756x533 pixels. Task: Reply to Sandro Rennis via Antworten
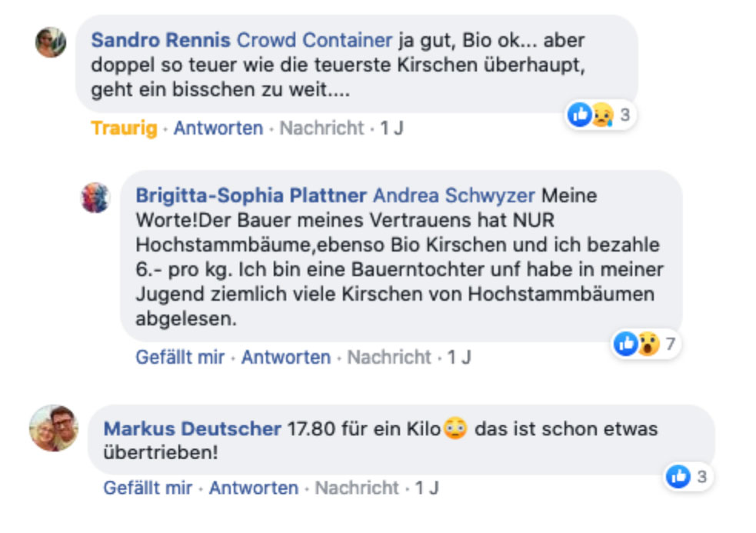218,128
